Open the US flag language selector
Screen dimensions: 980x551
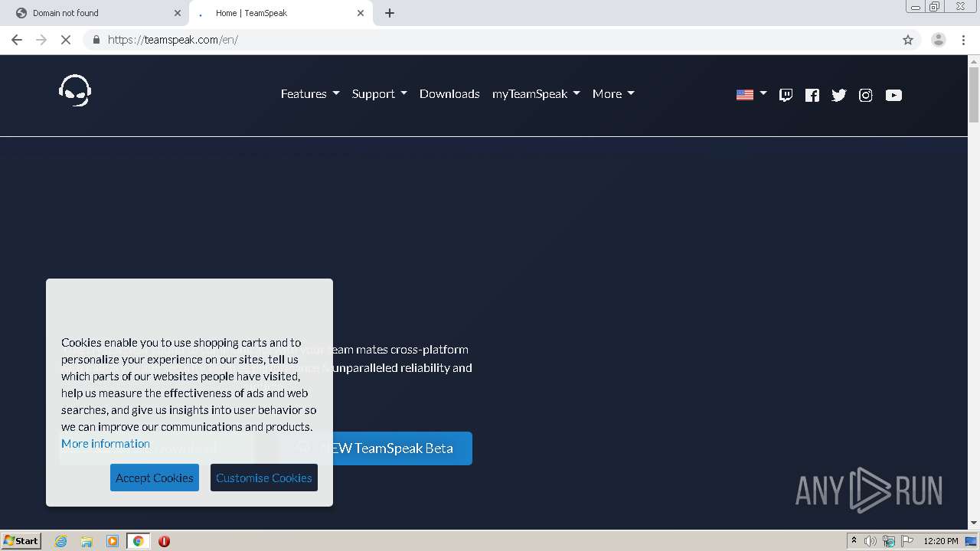click(751, 94)
